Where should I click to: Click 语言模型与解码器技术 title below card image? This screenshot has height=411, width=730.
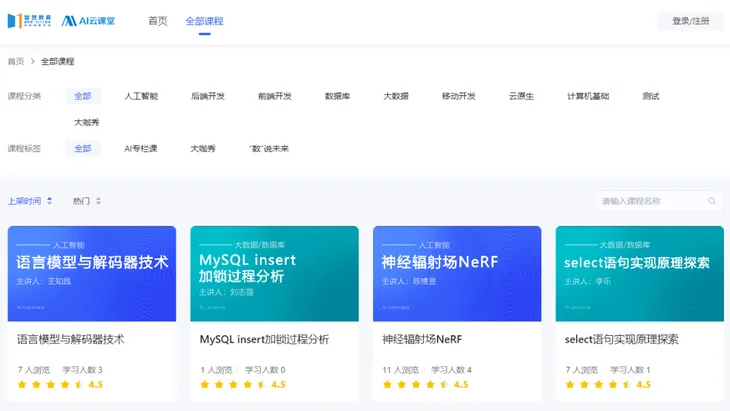[71, 339]
